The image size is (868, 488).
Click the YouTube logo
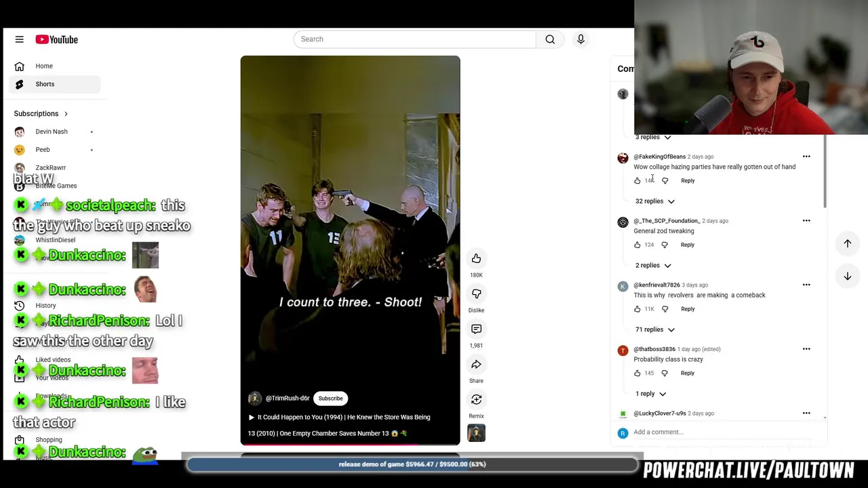pos(57,39)
